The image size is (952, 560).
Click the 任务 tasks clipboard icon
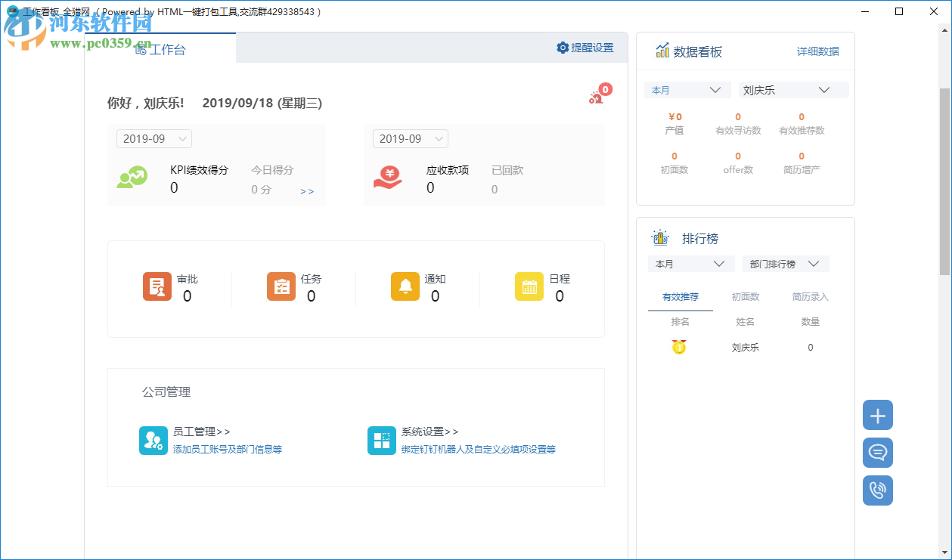(x=280, y=286)
